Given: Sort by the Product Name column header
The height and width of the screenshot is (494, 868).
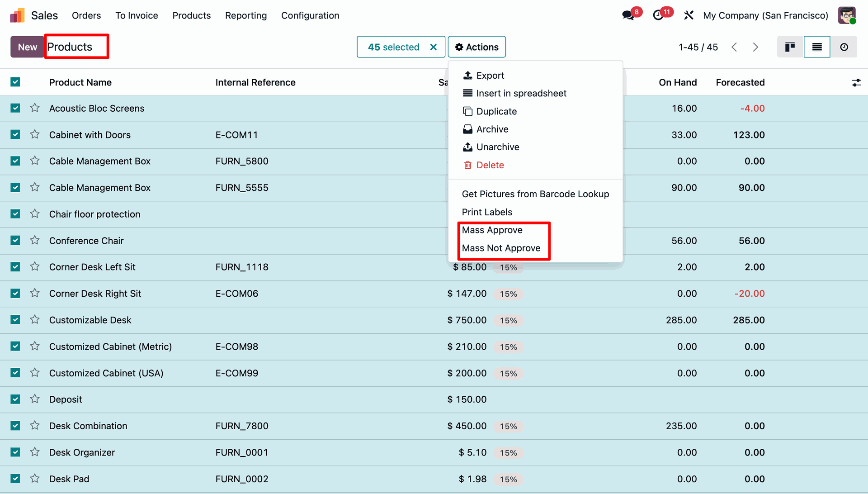Looking at the screenshot, I should (x=80, y=82).
